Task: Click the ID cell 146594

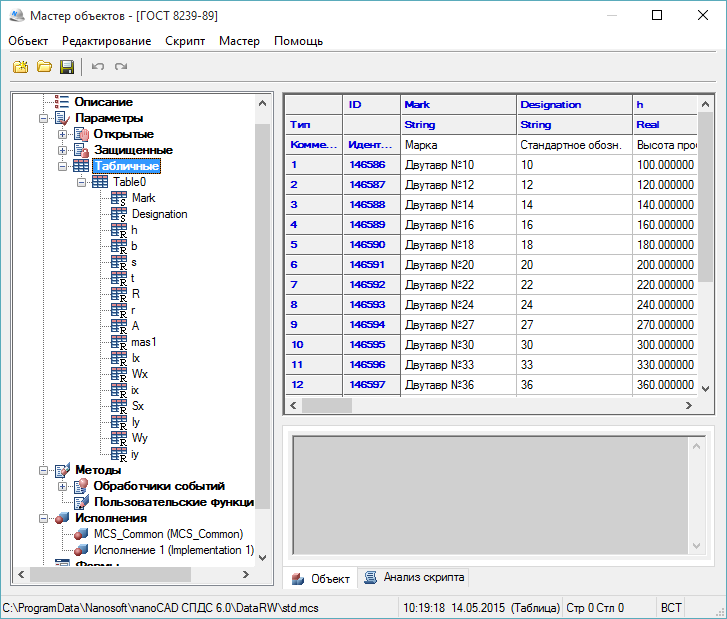Action: point(371,325)
